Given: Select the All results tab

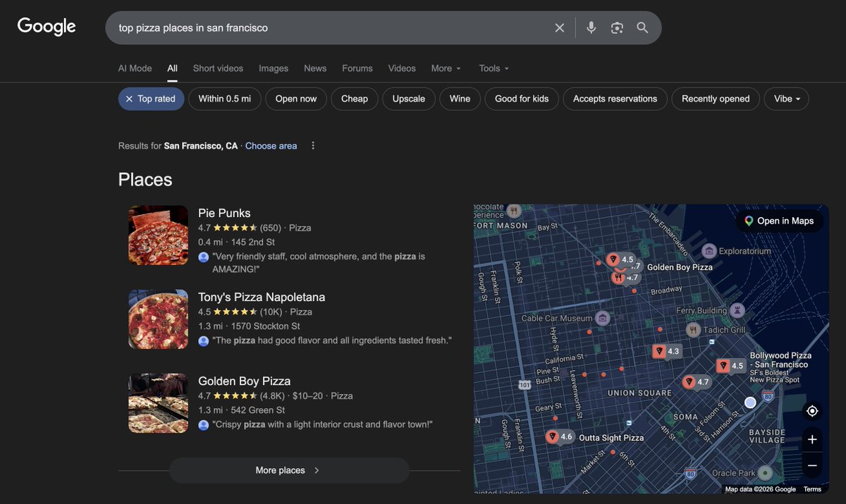Looking at the screenshot, I should pyautogui.click(x=172, y=68).
